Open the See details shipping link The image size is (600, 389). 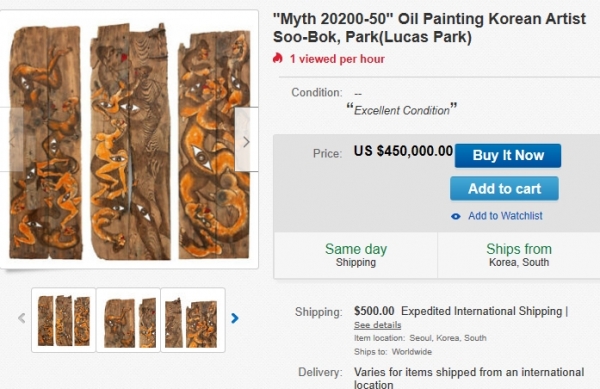(377, 325)
